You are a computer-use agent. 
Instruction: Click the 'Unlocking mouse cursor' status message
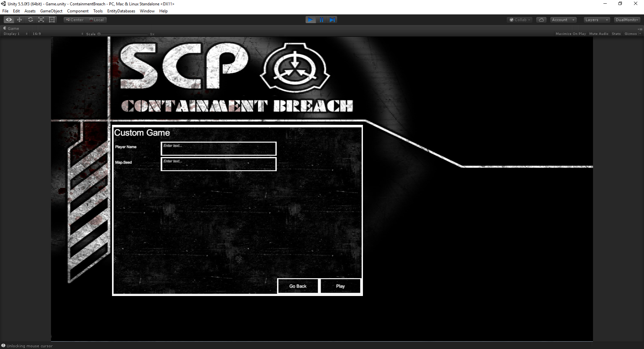pos(30,346)
